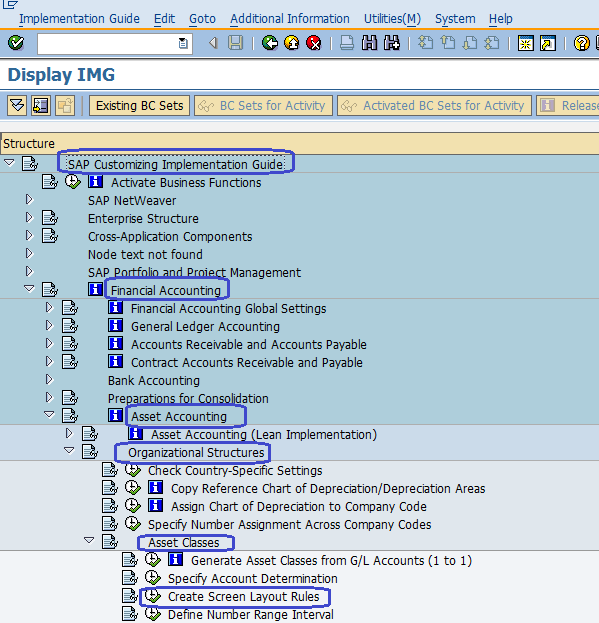Collapse the Financial Accounting node
This screenshot has width=599, height=623.
click(29, 289)
